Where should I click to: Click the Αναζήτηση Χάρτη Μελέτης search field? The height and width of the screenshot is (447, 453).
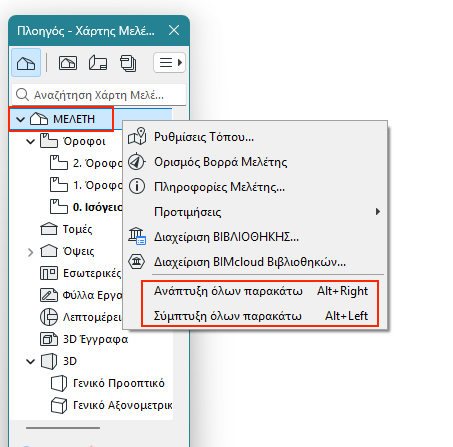click(99, 95)
